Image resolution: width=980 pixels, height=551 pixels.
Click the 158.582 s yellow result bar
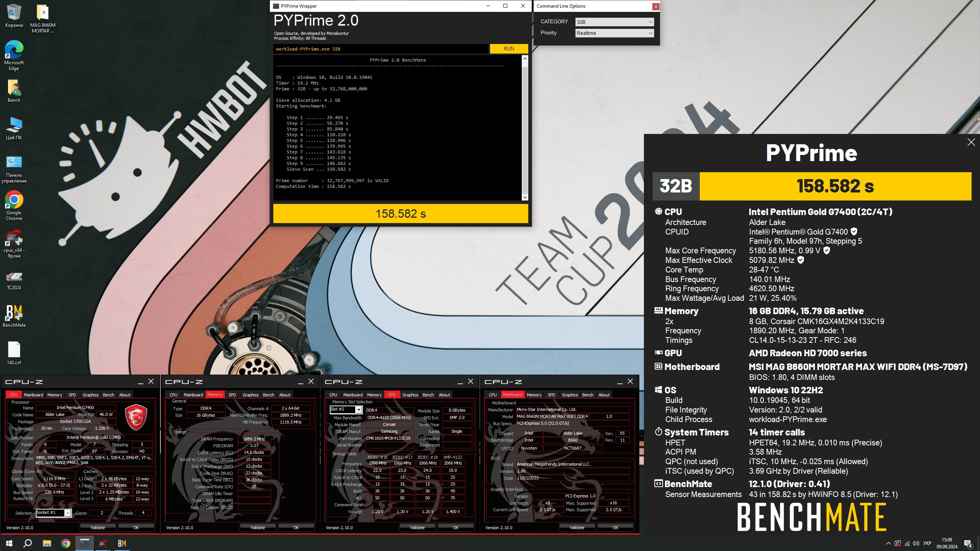pos(400,214)
